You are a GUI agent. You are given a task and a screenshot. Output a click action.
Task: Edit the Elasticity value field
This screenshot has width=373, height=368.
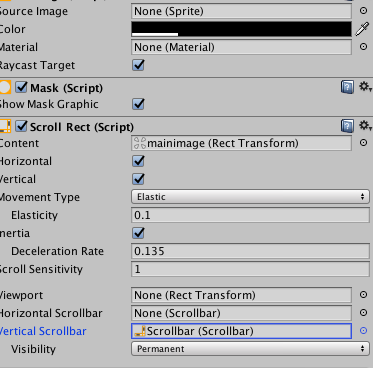point(250,215)
